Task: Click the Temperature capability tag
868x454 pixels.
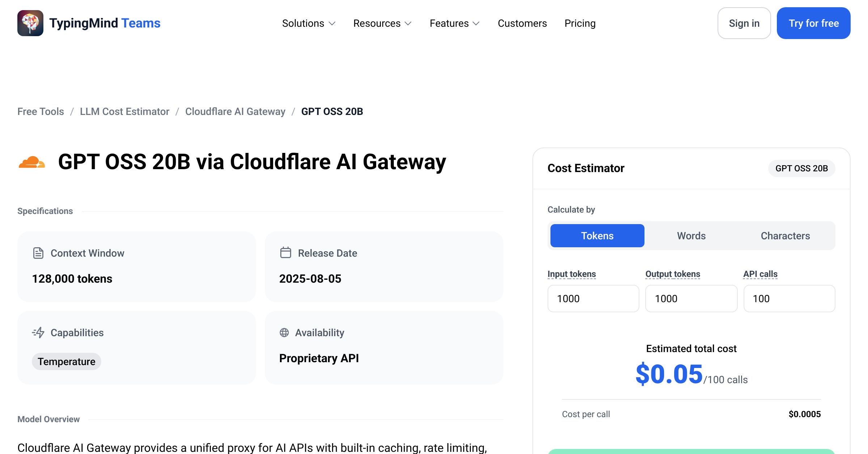Action: (x=67, y=361)
